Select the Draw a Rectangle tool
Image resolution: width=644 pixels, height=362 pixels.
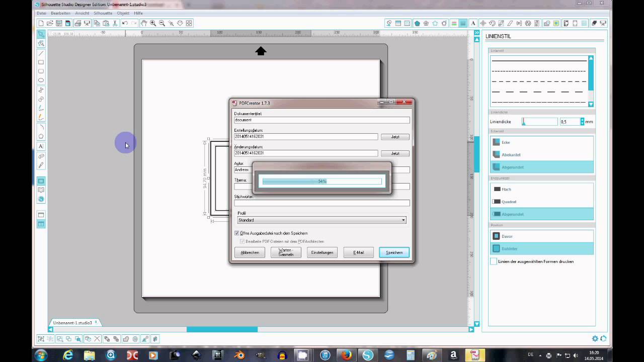(41, 62)
